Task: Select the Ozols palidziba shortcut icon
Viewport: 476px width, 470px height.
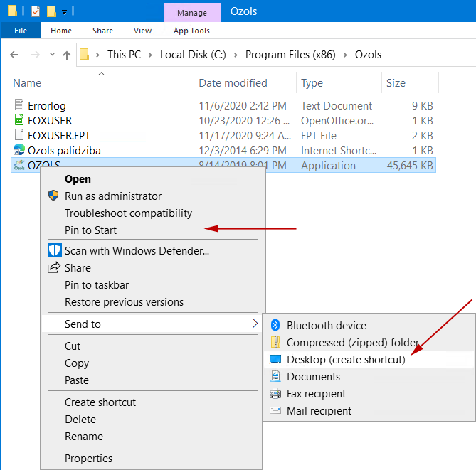Action: [x=18, y=149]
